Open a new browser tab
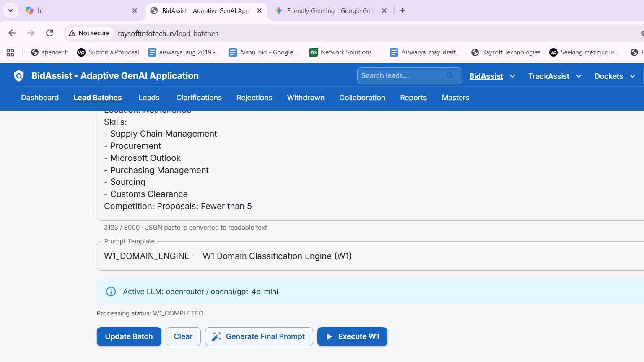 (x=403, y=10)
